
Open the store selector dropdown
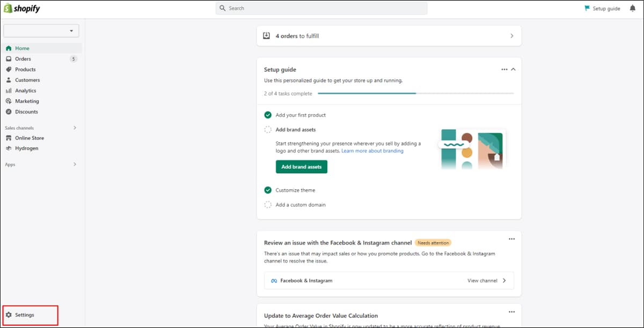coord(41,31)
